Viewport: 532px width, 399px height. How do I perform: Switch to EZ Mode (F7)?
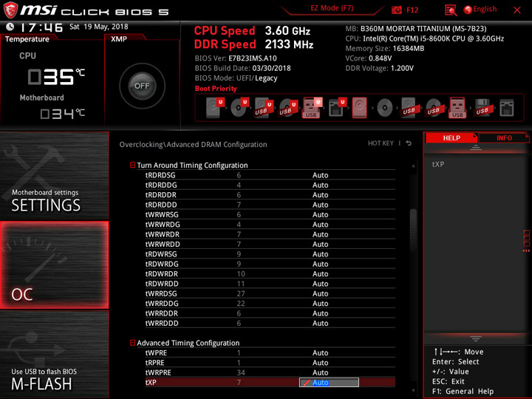coord(332,8)
